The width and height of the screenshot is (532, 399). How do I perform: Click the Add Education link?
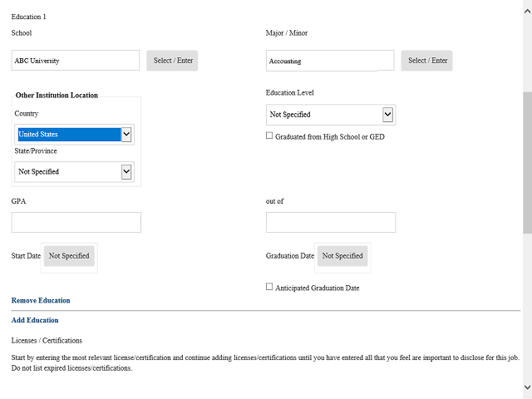[35, 320]
